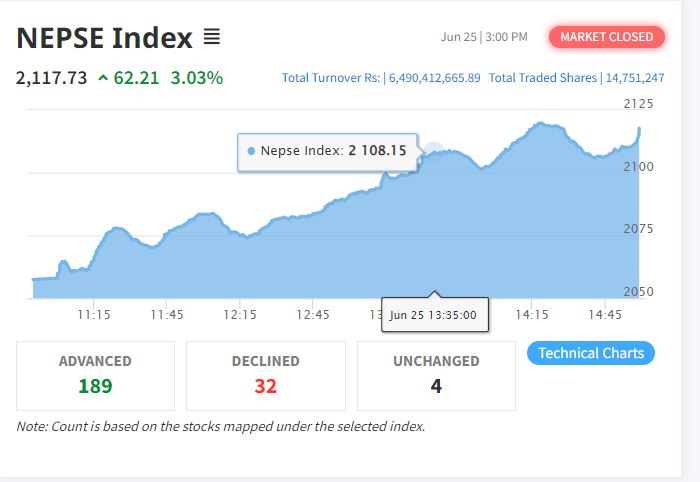Open the hamburger menu beside NEPSE Index
700x482 pixels.
pos(212,37)
